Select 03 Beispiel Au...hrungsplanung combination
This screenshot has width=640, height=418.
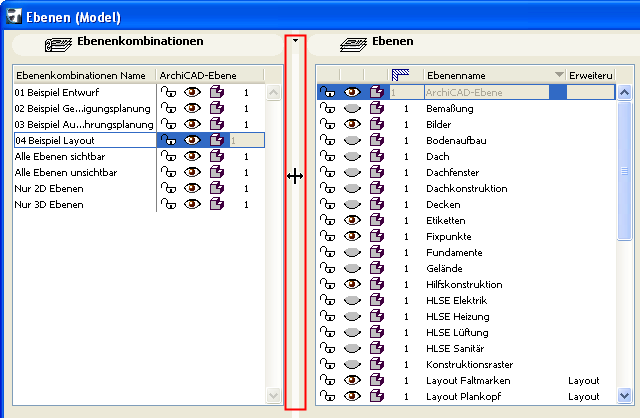point(84,124)
